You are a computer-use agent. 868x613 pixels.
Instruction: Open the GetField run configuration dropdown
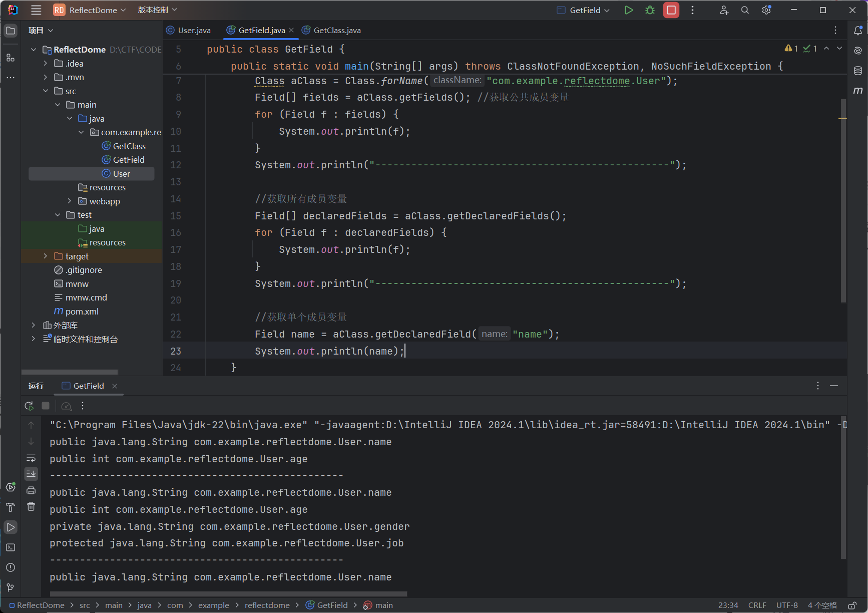click(584, 10)
